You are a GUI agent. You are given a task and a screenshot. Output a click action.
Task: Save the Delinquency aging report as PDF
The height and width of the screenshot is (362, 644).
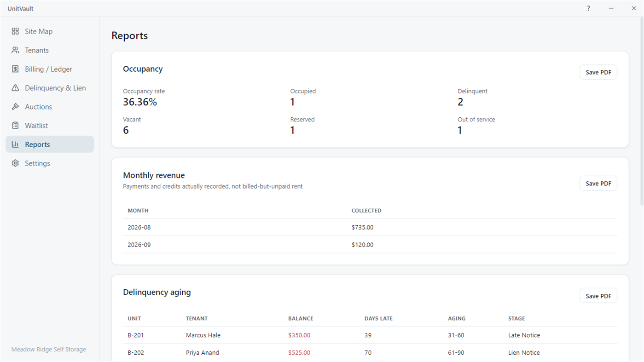coord(598,296)
